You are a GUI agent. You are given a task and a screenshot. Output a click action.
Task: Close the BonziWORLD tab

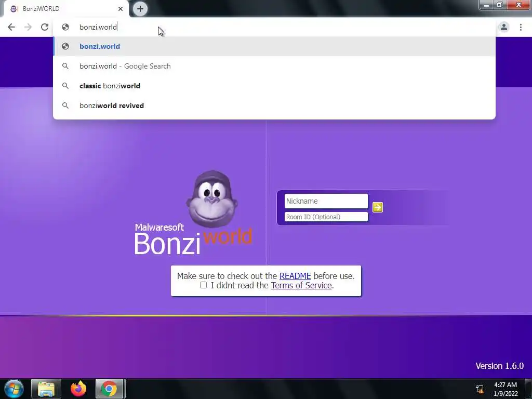(x=121, y=9)
